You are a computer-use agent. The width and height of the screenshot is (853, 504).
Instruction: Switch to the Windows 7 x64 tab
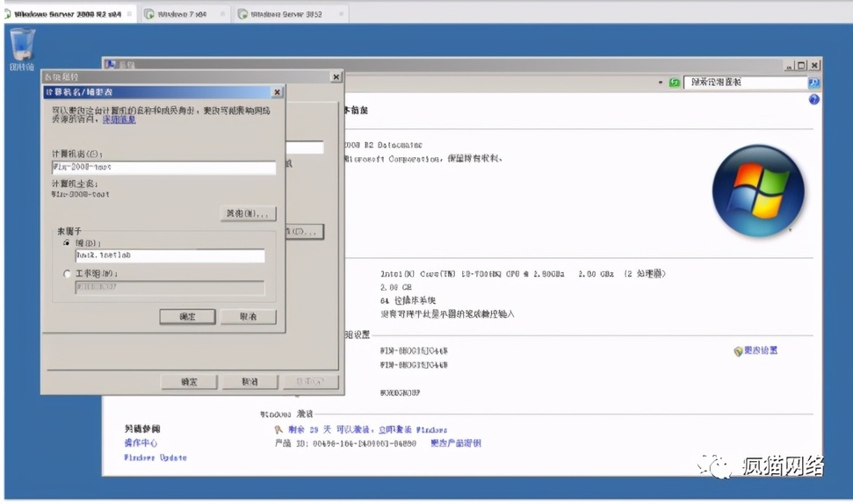pyautogui.click(x=184, y=14)
